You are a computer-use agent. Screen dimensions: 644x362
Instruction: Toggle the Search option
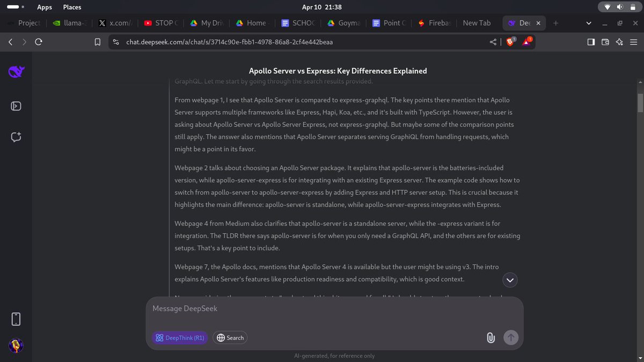click(x=230, y=338)
